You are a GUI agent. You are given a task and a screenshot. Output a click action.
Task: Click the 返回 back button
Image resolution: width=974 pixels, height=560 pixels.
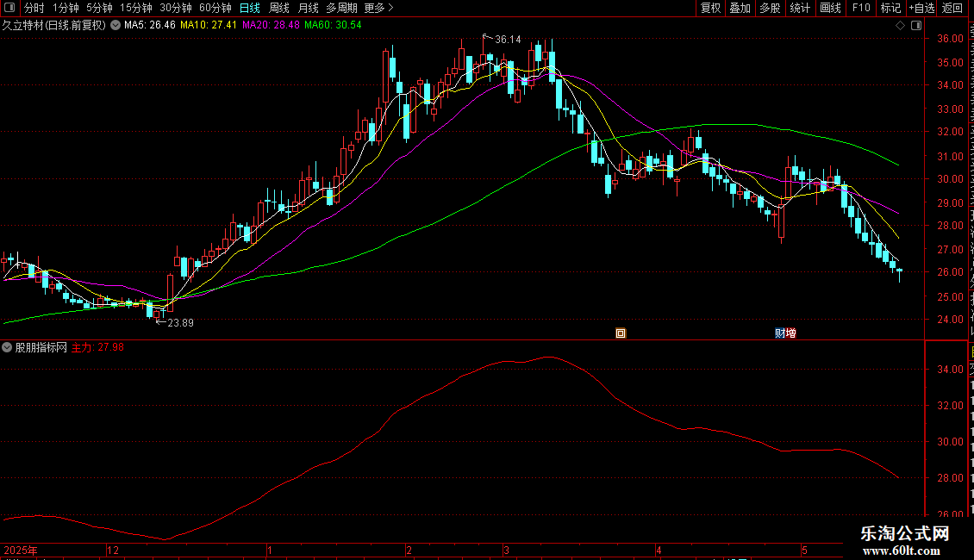952,8
